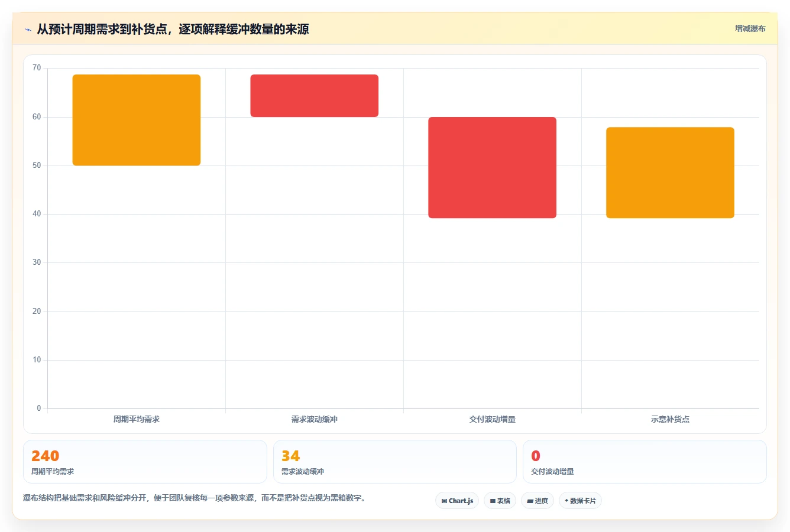Click the icon inside the 进度 chip
Image resolution: width=790 pixels, height=532 pixels.
(530, 501)
